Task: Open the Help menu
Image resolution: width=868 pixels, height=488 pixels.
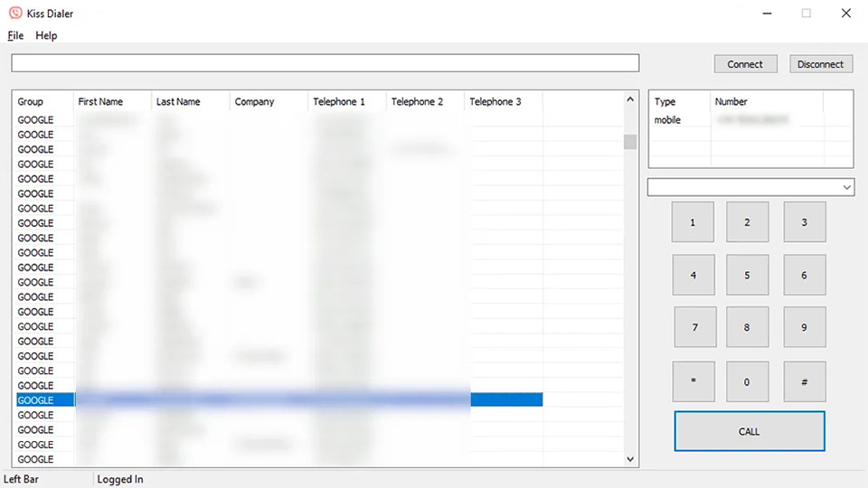Action: 46,35
